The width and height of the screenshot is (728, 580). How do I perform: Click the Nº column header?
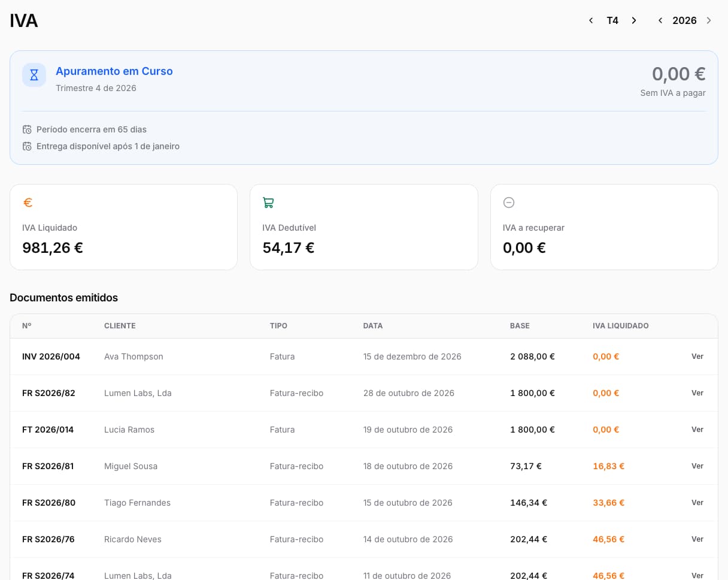pyautogui.click(x=27, y=326)
